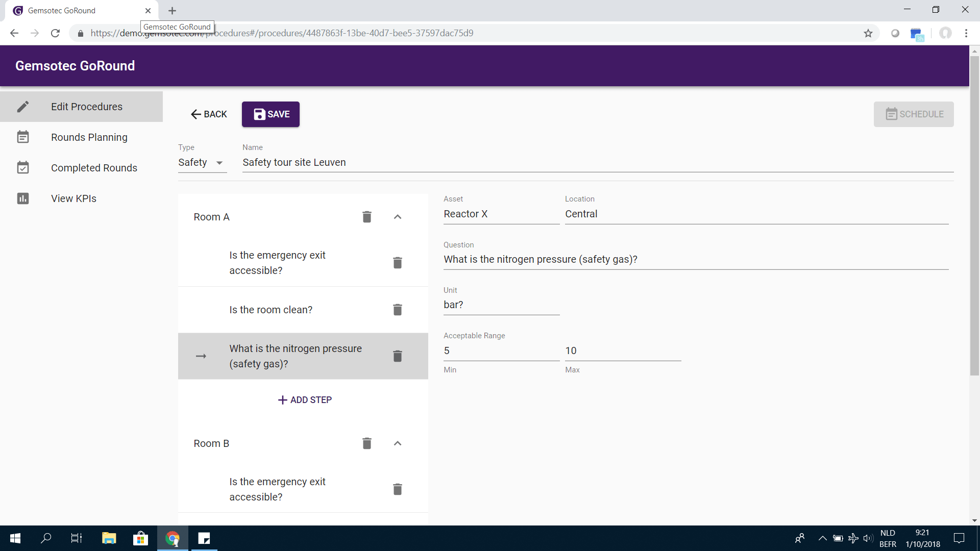Viewport: 980px width, 551px height.
Task: Delete Room A emergency exit step
Action: [x=398, y=263]
